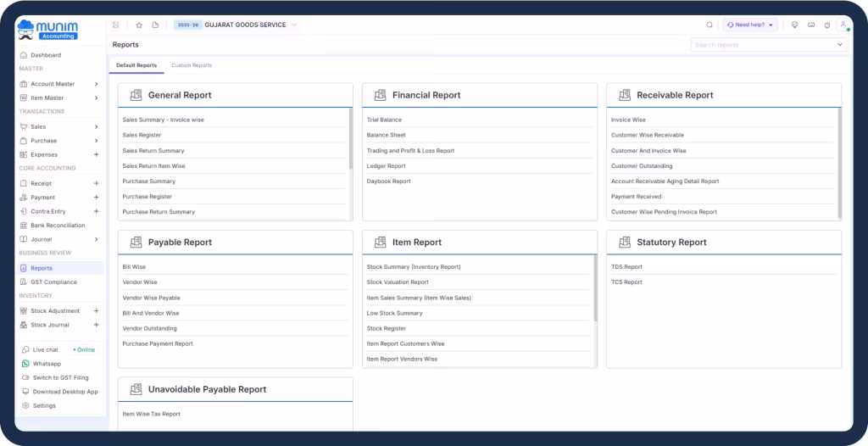Expand the Account Master chevron
This screenshot has width=868, height=446.
click(97, 84)
